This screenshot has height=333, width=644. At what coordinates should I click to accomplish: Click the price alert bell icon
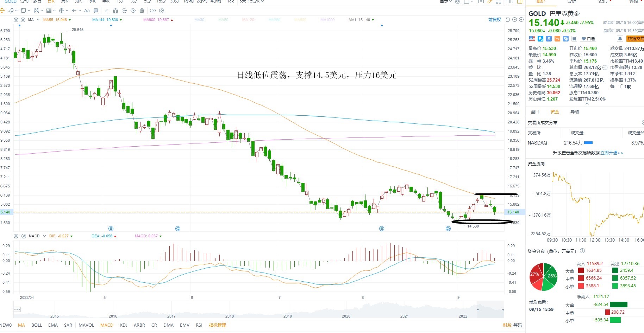click(x=620, y=39)
